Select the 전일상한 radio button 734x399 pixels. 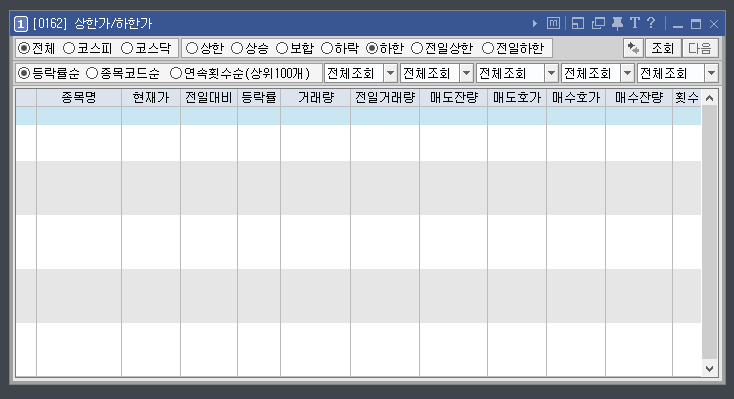point(417,48)
